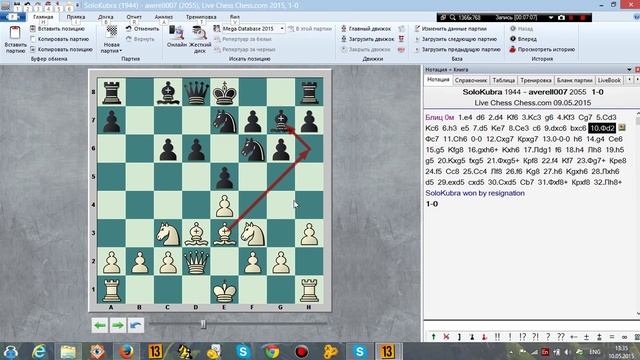
Task: Click Копировать позицию in clipboard group
Action: click(x=61, y=49)
